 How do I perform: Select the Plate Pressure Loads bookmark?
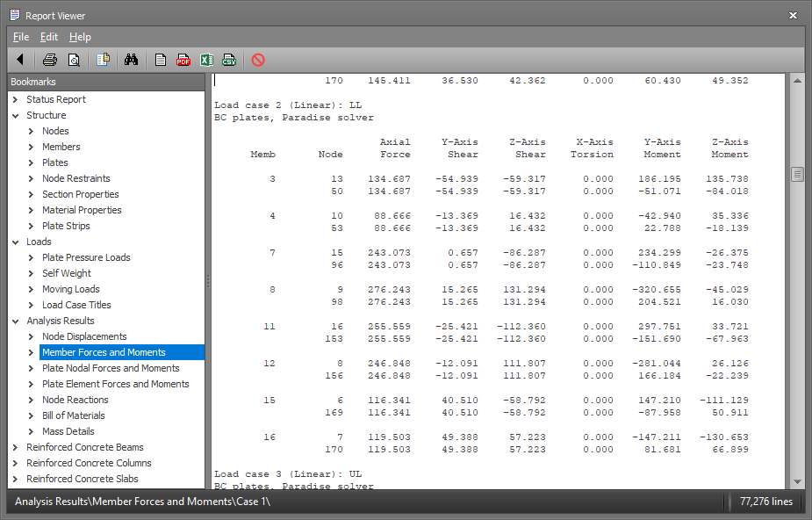click(x=86, y=257)
